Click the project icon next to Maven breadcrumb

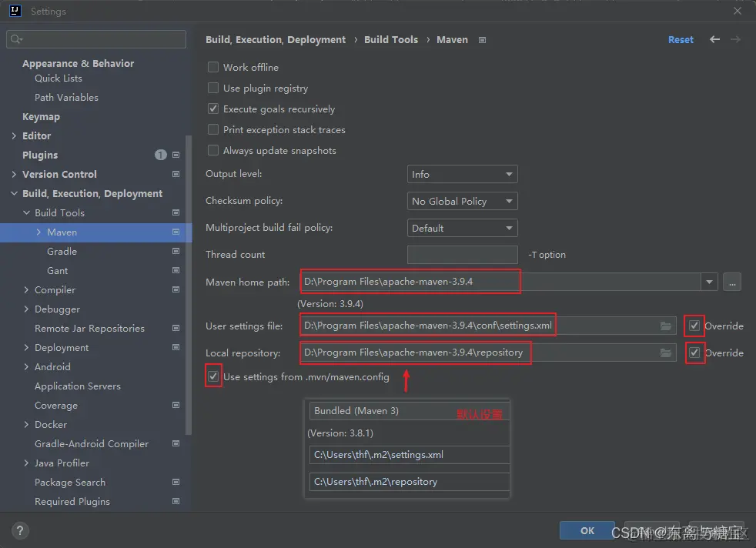[482, 40]
